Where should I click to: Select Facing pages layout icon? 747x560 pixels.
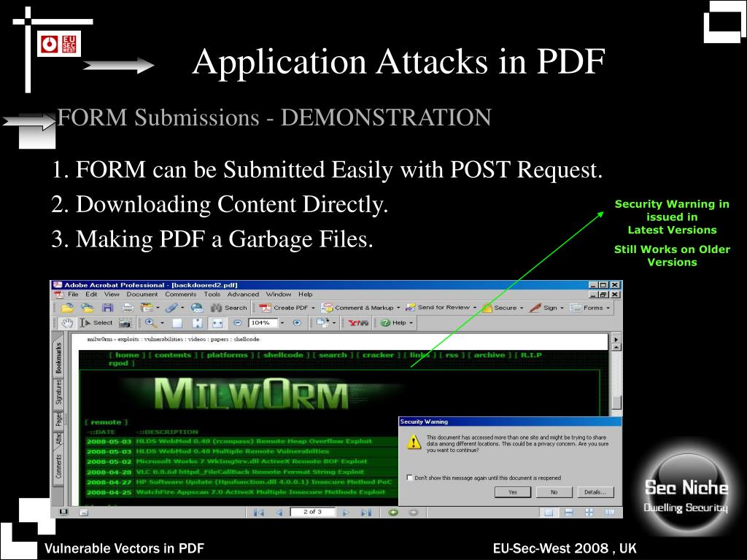point(609,513)
